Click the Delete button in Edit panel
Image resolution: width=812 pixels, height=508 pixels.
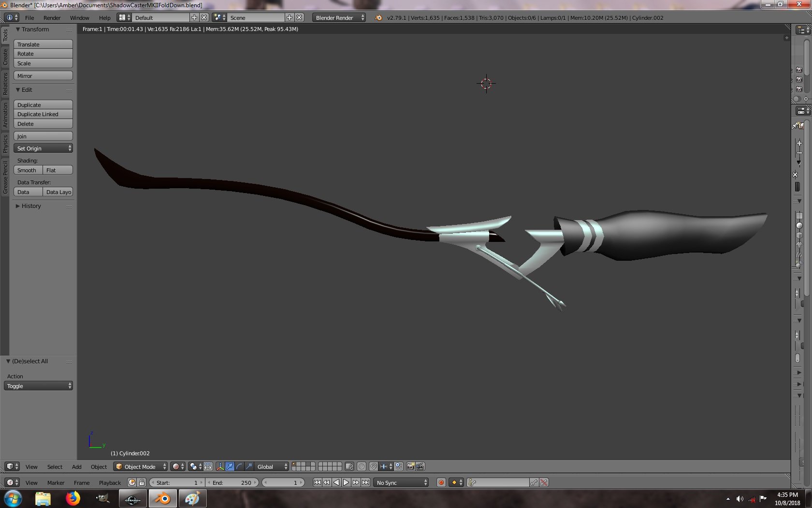43,124
